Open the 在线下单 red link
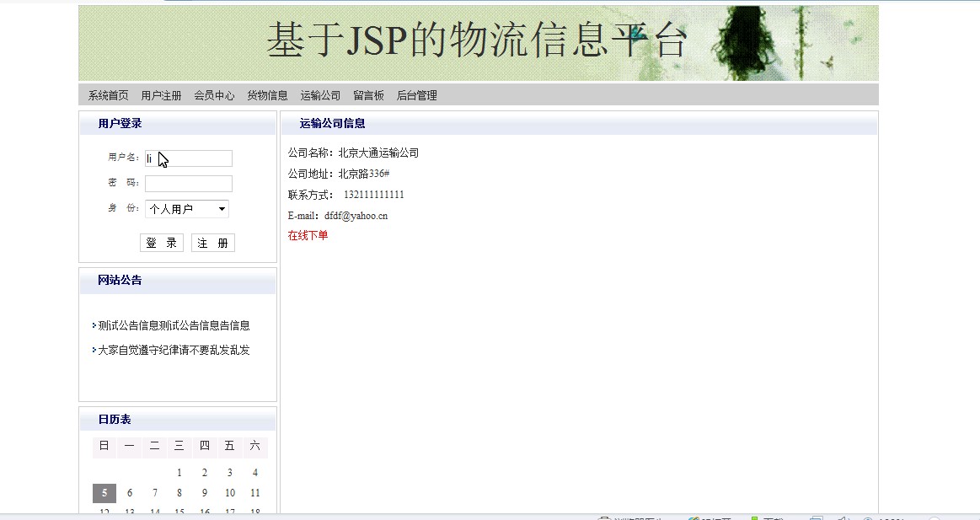The height and width of the screenshot is (520, 980). click(x=308, y=236)
